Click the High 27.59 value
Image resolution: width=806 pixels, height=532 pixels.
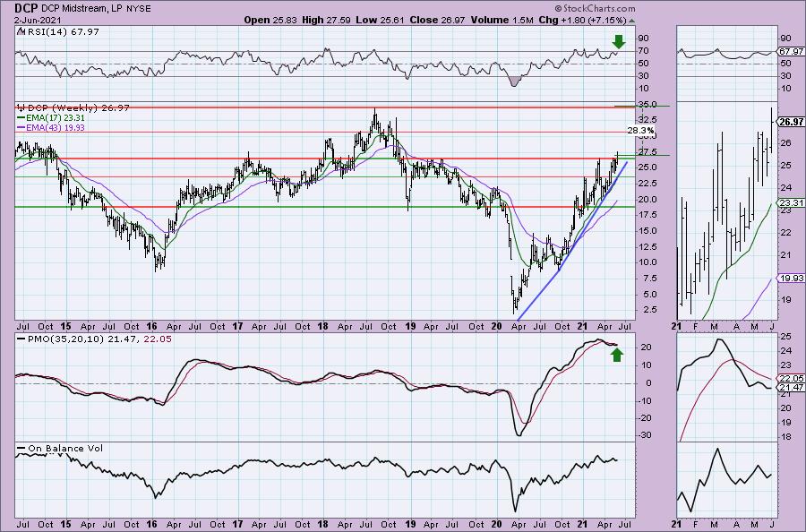pos(326,20)
